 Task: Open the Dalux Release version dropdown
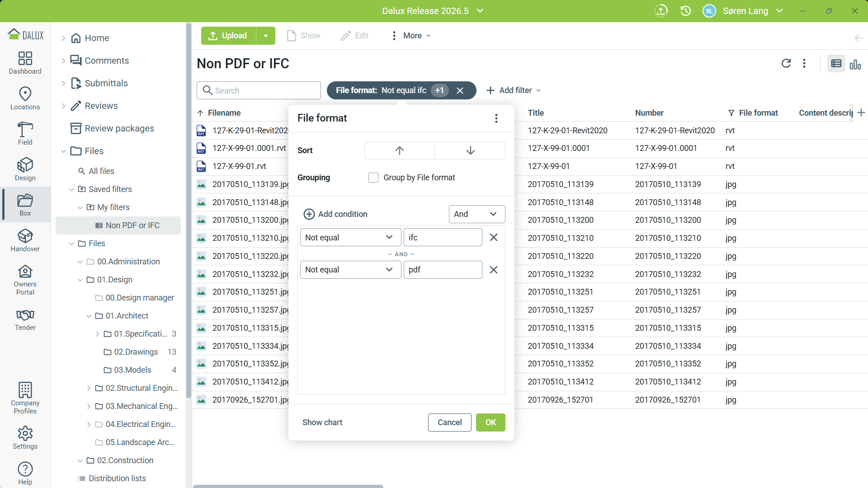tap(433, 11)
